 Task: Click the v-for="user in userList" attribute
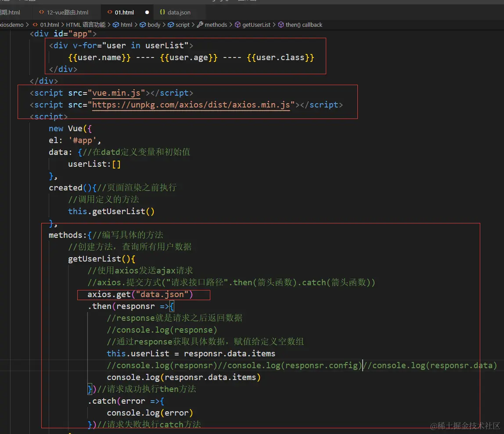[130, 46]
